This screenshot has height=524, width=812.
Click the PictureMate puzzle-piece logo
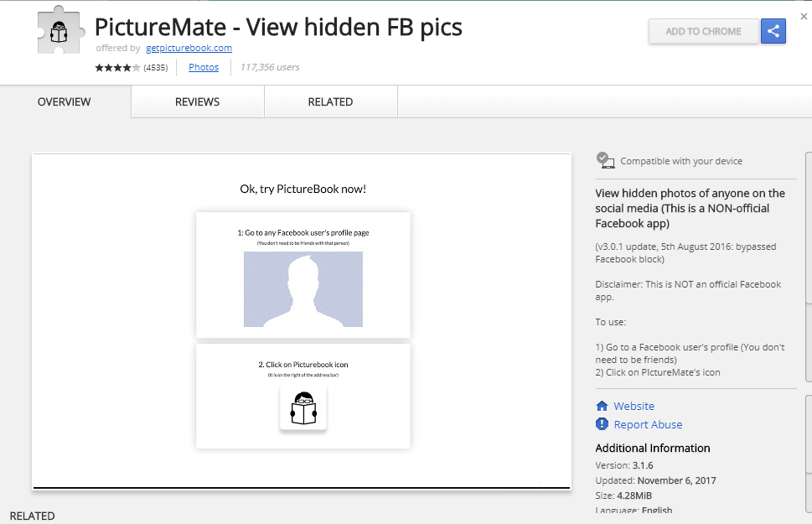pos(59,29)
